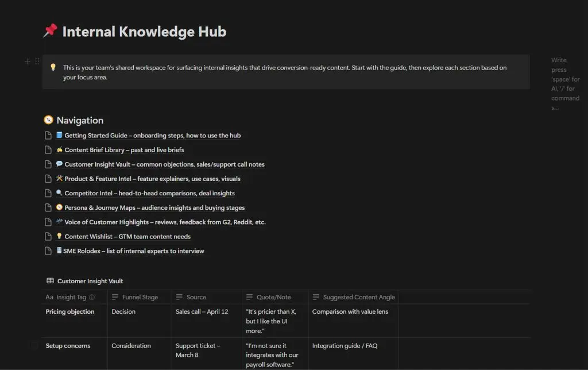
Task: Click the red pushpin page icon
Action: point(50,31)
